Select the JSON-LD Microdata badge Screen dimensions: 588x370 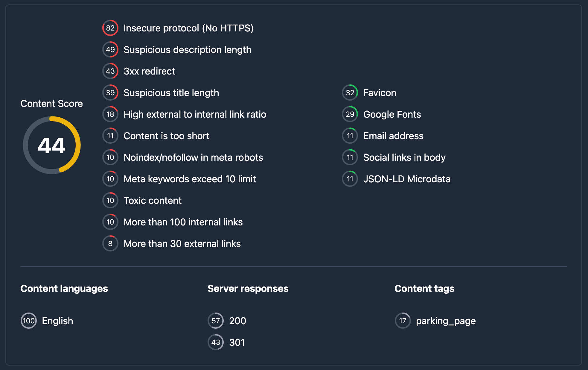coord(350,179)
